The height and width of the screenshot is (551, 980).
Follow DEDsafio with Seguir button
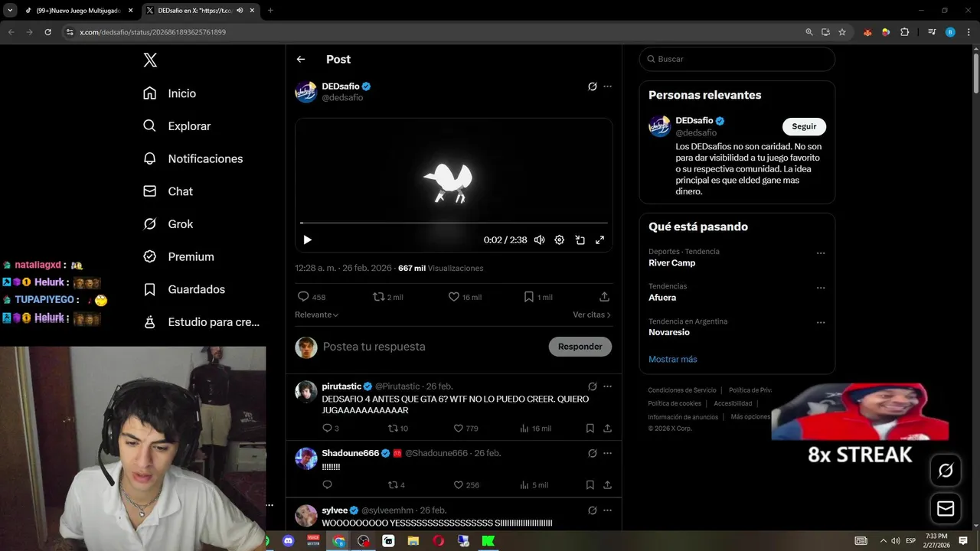(x=804, y=127)
